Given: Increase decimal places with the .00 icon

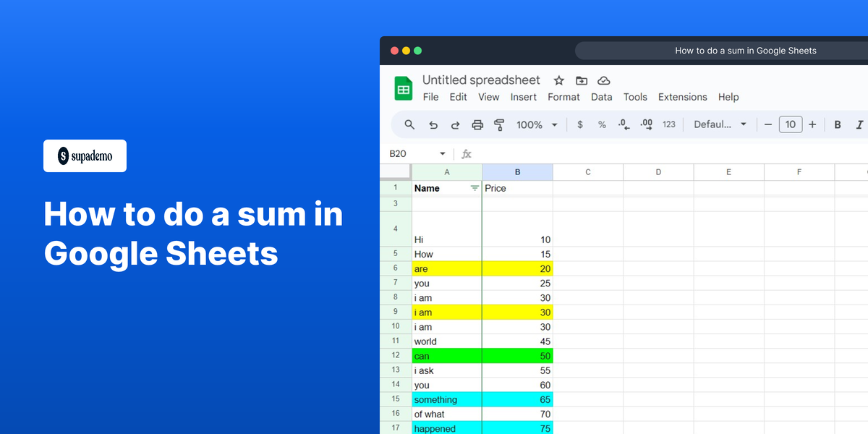Looking at the screenshot, I should tap(645, 124).
